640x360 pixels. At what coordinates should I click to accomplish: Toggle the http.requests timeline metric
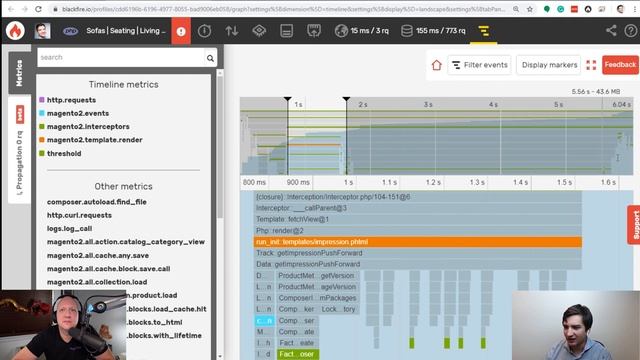point(71,100)
